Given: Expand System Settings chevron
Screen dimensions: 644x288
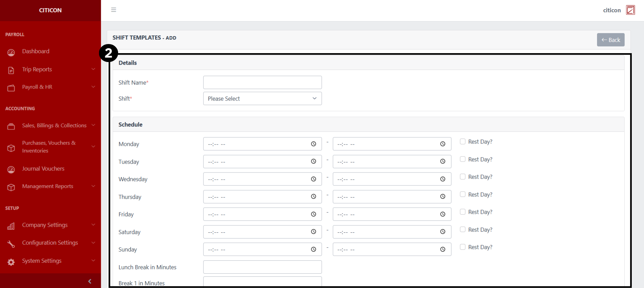Looking at the screenshot, I should 93,260.
